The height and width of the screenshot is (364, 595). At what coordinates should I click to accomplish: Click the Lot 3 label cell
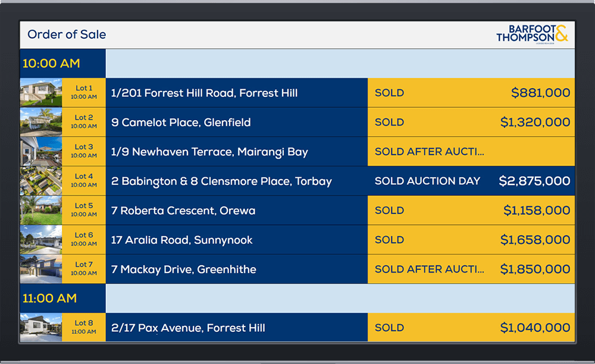[x=84, y=151]
